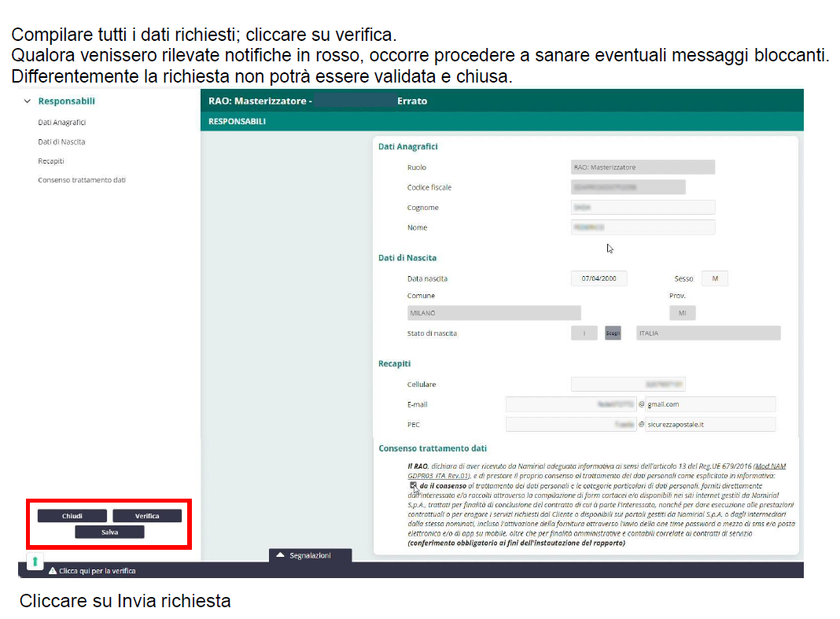Click the Segnalazioni up-arrow icon
840x619 pixels.
(280, 555)
